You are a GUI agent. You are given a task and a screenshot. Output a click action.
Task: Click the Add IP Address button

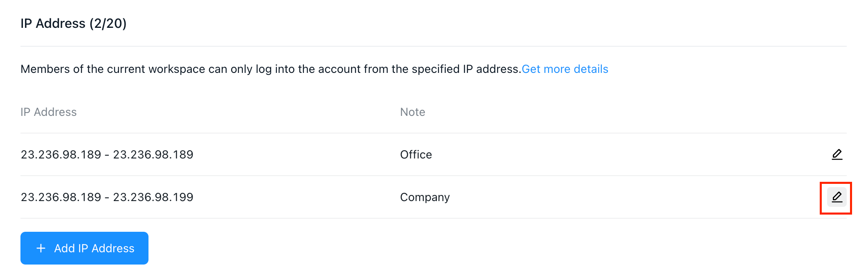84,248
